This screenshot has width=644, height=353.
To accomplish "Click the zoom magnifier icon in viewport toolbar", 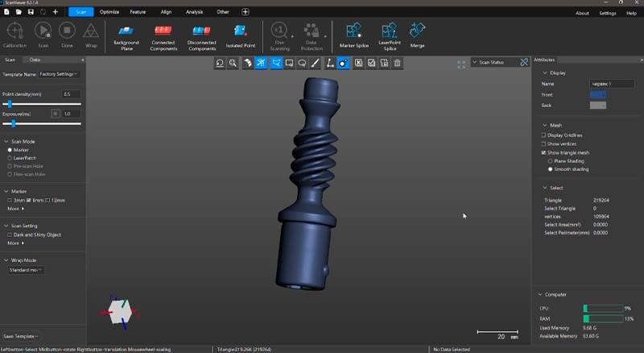I will [x=233, y=63].
